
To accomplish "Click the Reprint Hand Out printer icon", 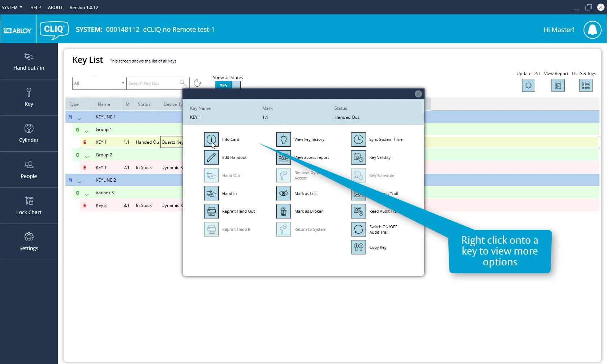I will pyautogui.click(x=211, y=211).
